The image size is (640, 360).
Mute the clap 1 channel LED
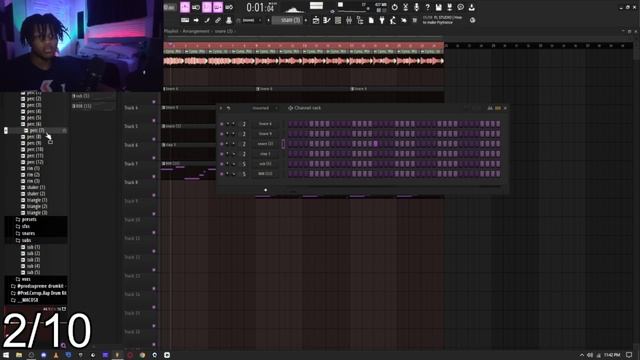point(222,154)
